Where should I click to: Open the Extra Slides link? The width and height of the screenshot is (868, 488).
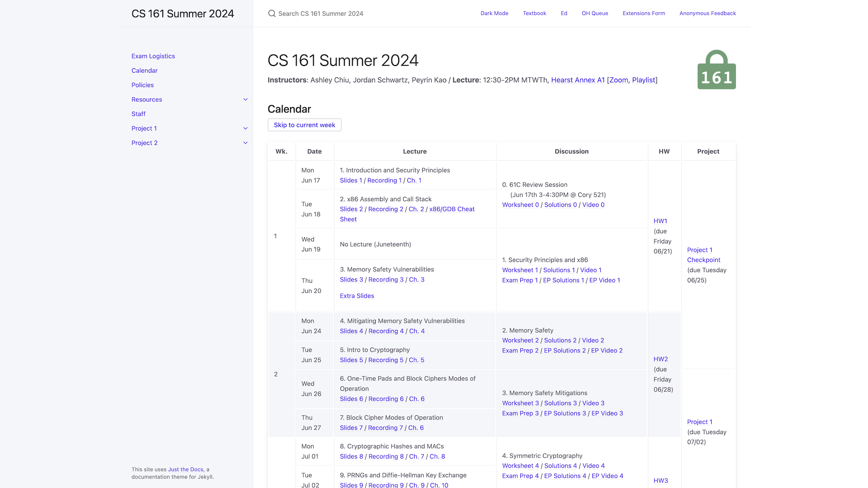[x=357, y=296]
